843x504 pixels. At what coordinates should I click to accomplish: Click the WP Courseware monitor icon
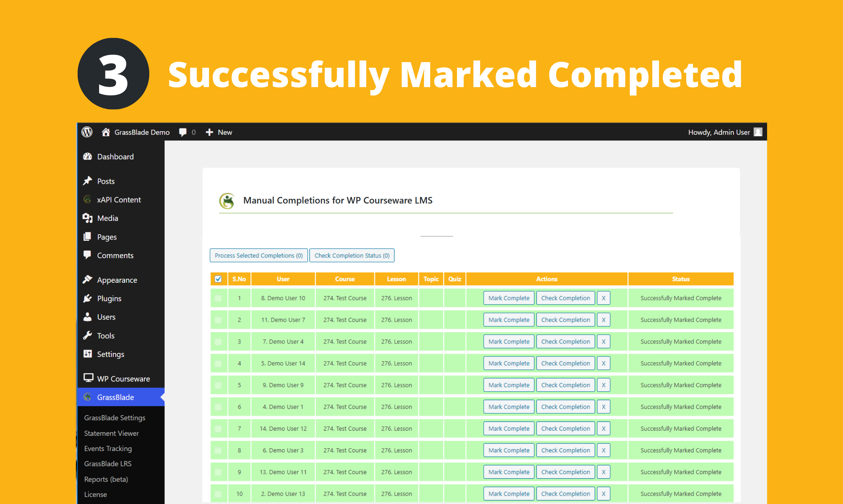tap(88, 378)
